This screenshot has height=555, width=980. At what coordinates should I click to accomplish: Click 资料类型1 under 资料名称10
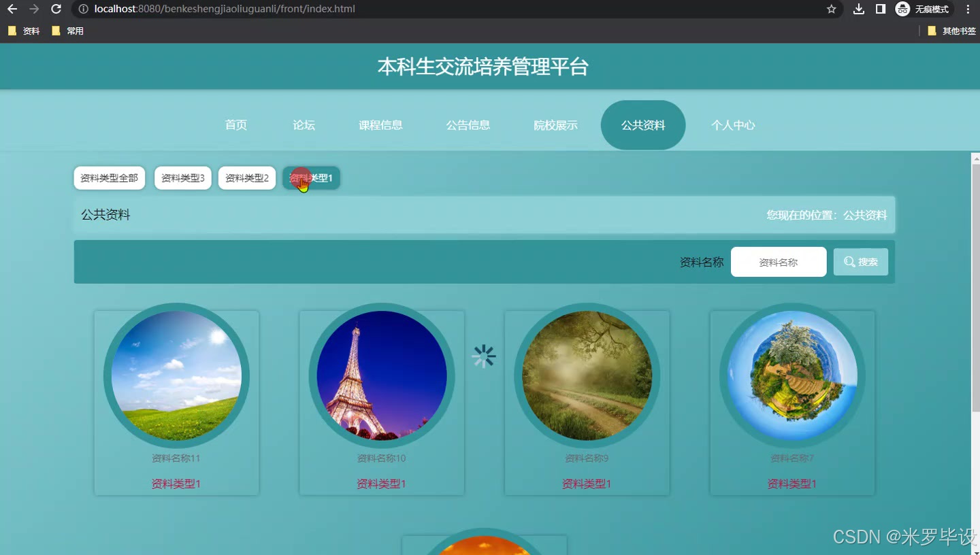click(382, 484)
